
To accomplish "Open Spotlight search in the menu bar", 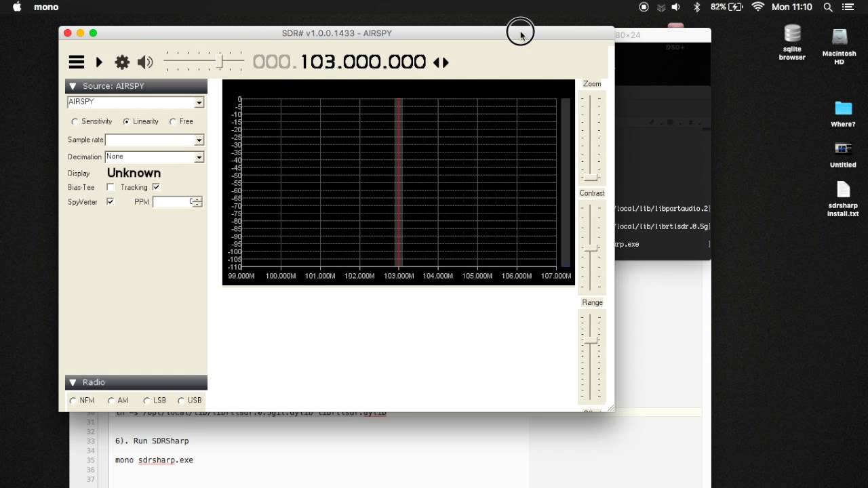I will pos(828,7).
